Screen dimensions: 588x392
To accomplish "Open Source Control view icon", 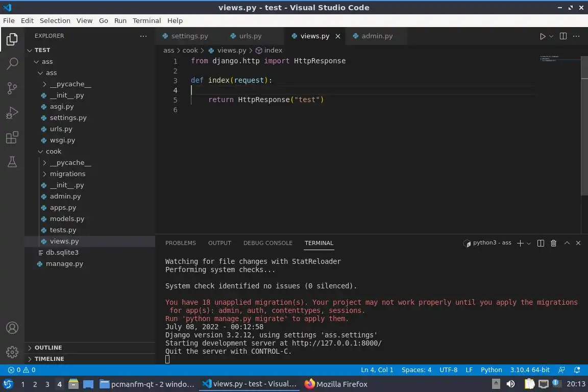I will (x=12, y=88).
